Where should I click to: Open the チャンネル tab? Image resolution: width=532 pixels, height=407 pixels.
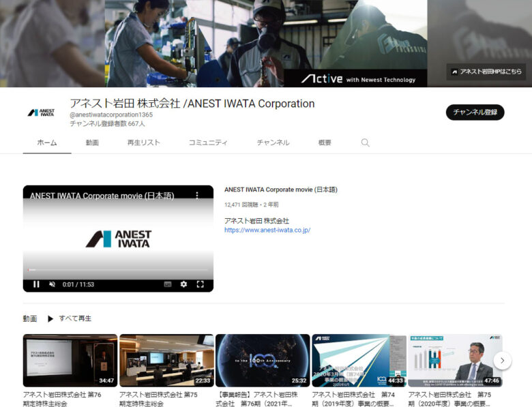pos(273,142)
